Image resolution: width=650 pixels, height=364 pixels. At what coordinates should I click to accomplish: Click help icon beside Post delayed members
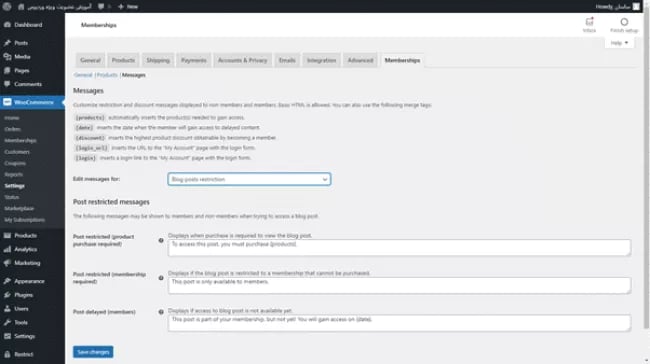point(161,312)
